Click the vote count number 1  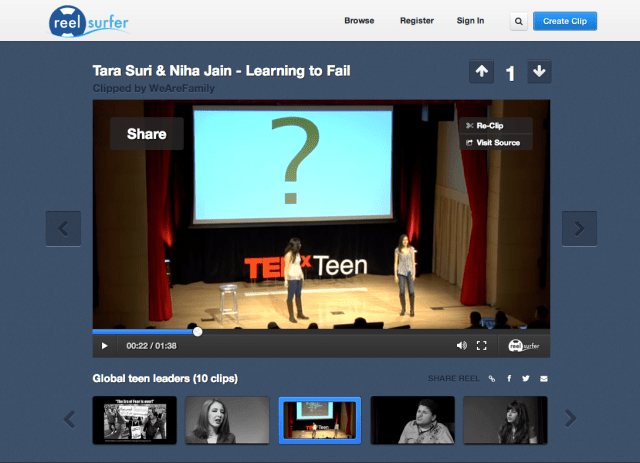[510, 74]
